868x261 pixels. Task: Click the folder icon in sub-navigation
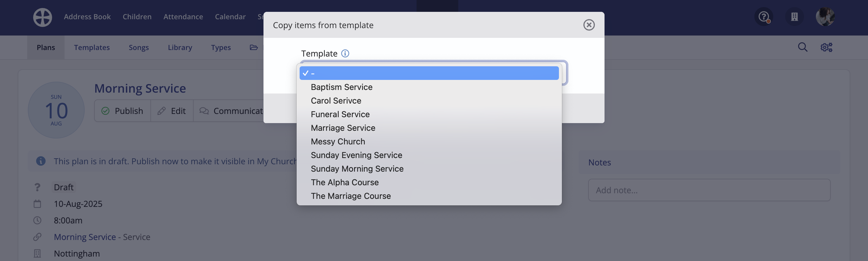pyautogui.click(x=254, y=47)
